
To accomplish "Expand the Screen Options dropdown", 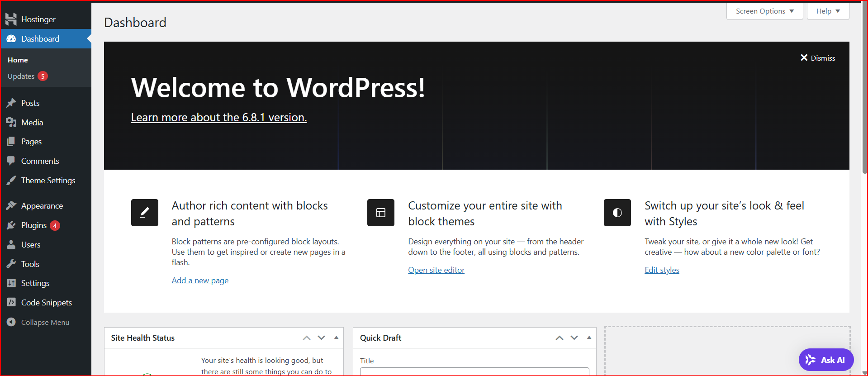I will (x=765, y=11).
